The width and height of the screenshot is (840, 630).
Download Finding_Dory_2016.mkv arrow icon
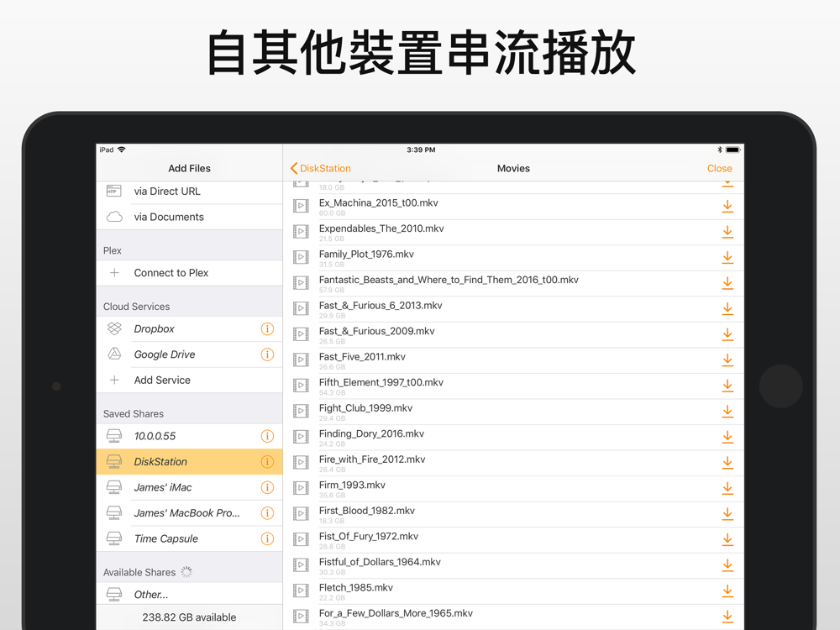(727, 437)
